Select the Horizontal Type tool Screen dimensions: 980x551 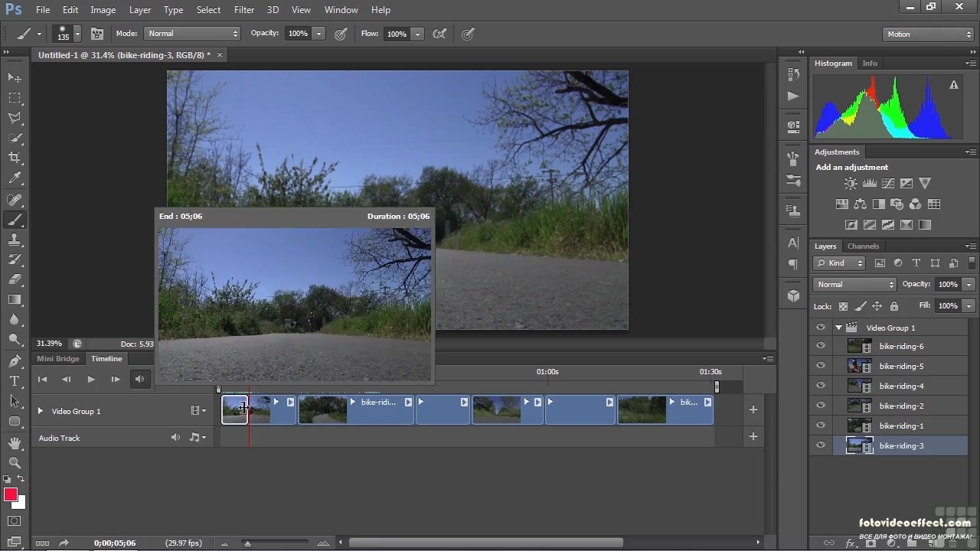coord(15,380)
